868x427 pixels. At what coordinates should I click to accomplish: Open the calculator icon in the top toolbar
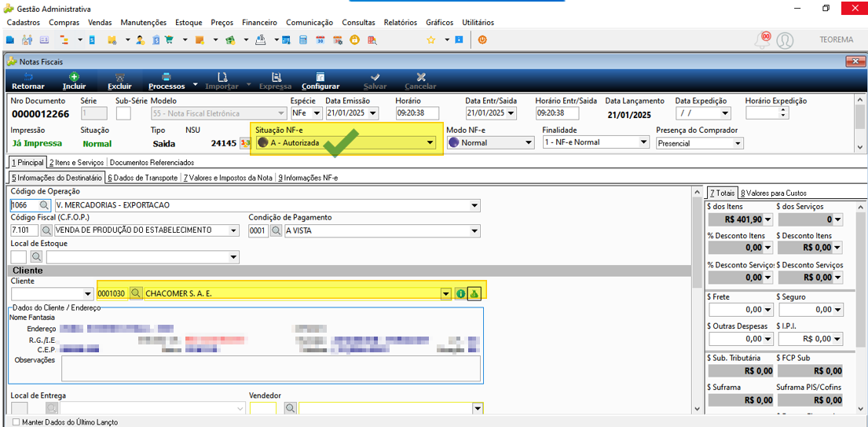coord(302,40)
